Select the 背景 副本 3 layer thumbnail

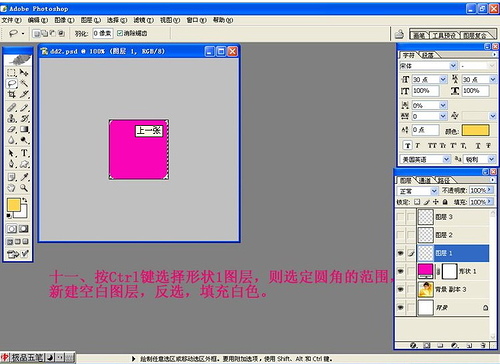pyautogui.click(x=426, y=289)
